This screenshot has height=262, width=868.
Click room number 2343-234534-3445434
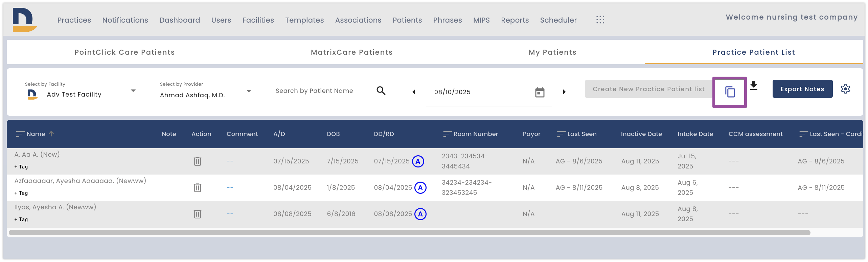(x=465, y=161)
